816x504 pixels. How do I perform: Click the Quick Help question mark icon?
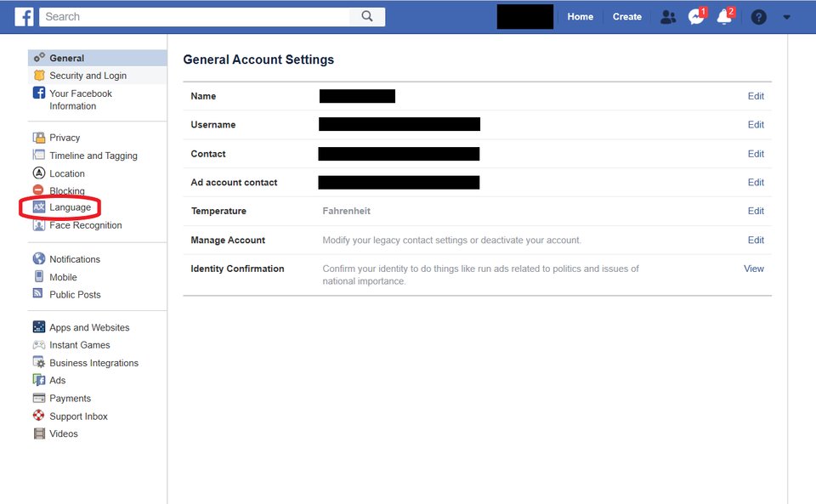[758, 17]
